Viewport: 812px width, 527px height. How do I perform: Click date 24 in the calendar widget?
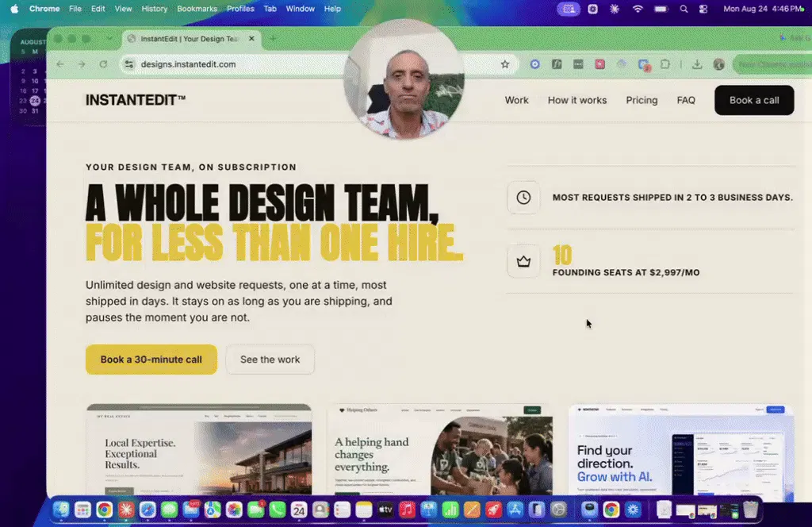(x=35, y=101)
